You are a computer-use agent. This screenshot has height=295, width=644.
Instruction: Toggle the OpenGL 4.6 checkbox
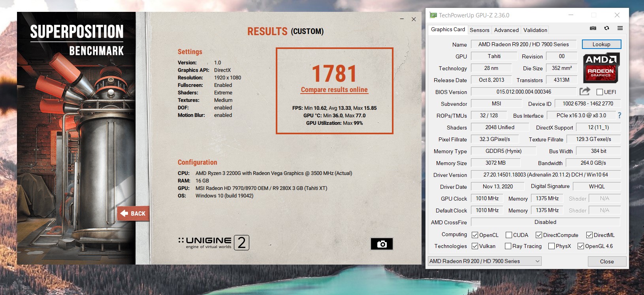(581, 246)
